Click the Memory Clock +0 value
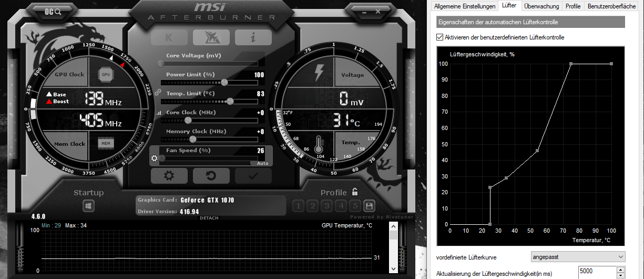 coord(260,132)
